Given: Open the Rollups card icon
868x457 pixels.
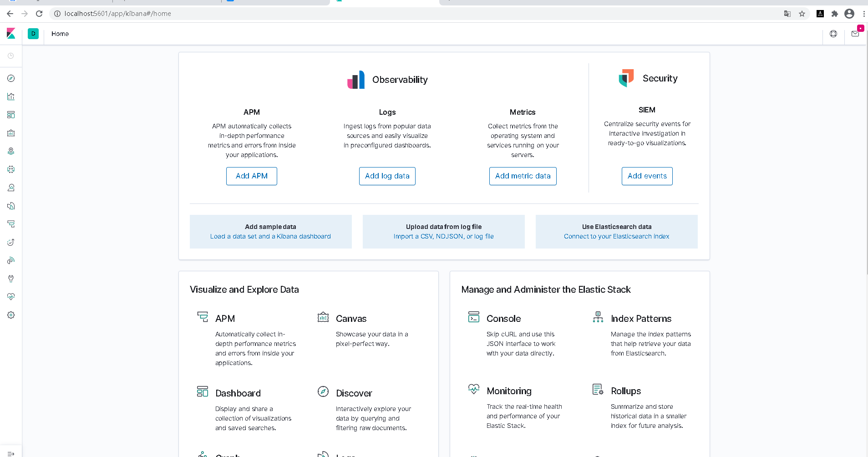Looking at the screenshot, I should 598,389.
